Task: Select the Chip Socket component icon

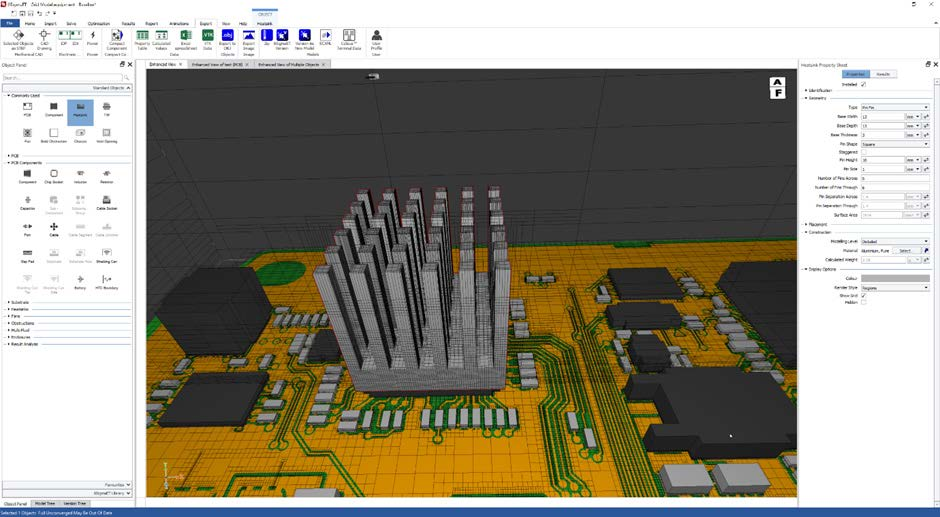Action: [54, 174]
